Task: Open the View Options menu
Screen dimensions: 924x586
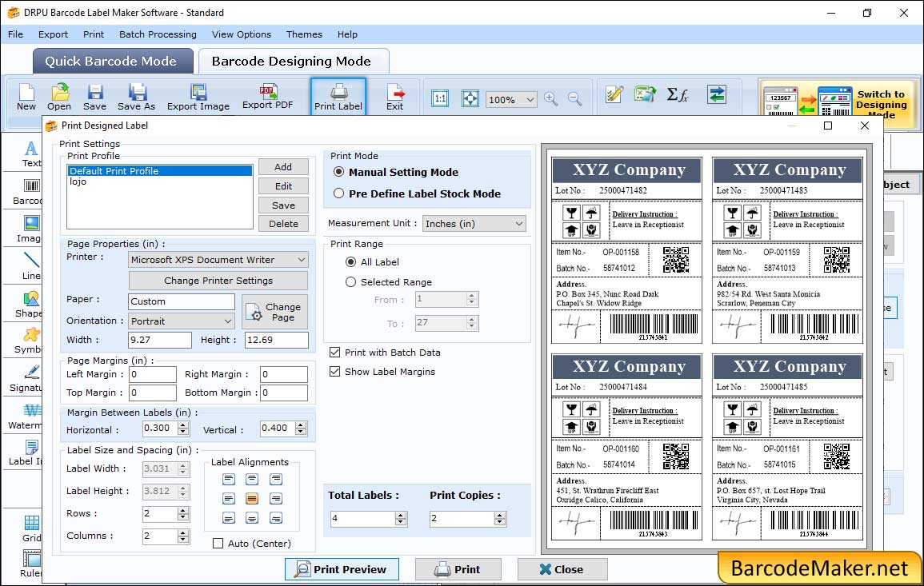Action: [242, 34]
